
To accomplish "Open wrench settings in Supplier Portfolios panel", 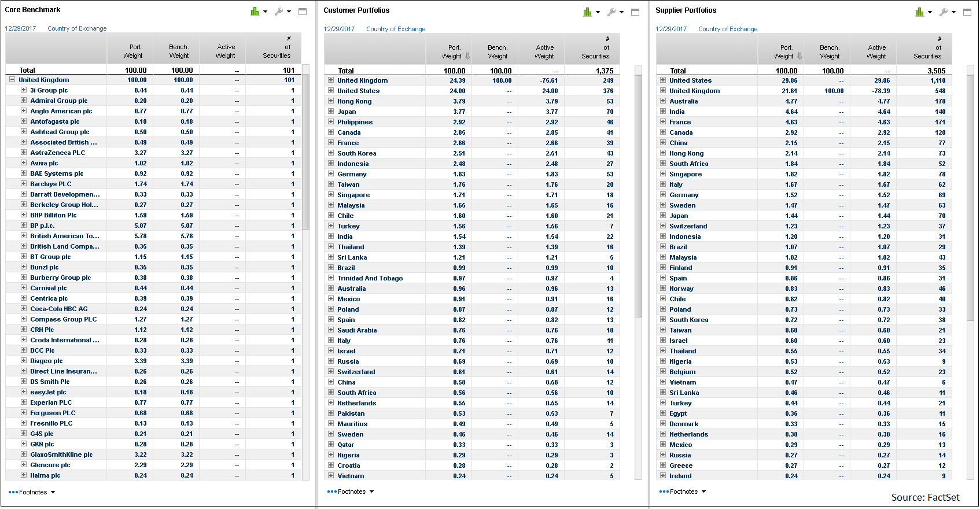I will pos(944,12).
